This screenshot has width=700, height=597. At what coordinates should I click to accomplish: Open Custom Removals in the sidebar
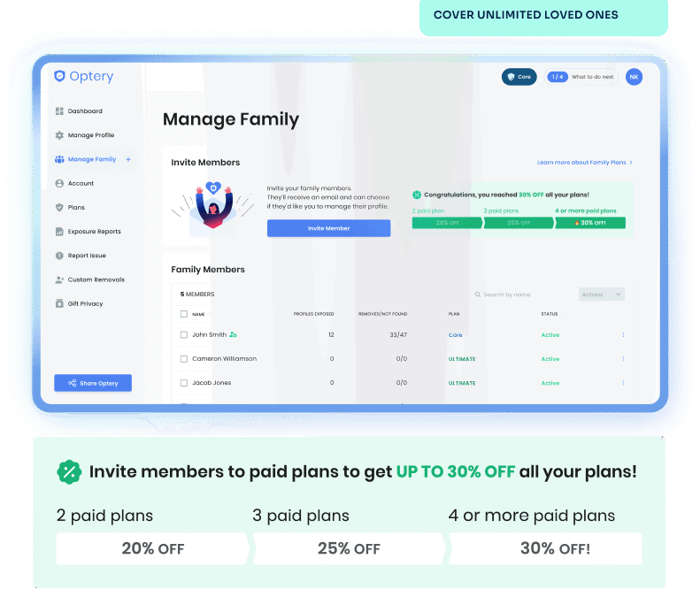pyautogui.click(x=96, y=279)
